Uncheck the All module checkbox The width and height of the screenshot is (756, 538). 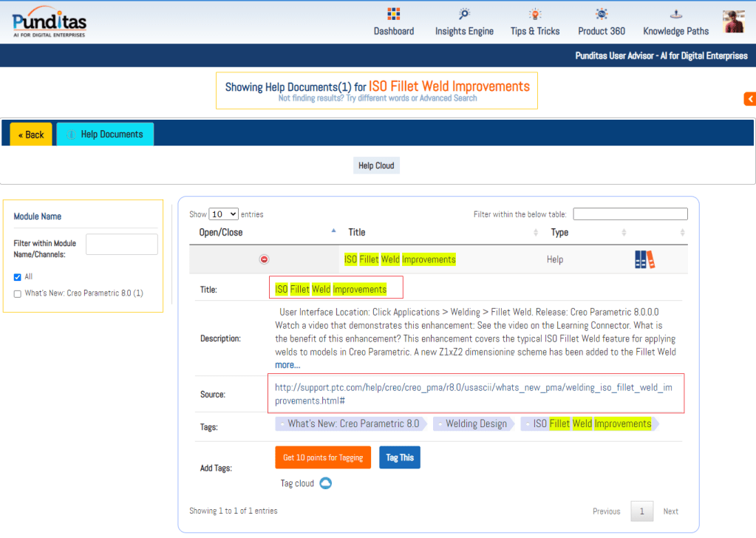click(18, 277)
